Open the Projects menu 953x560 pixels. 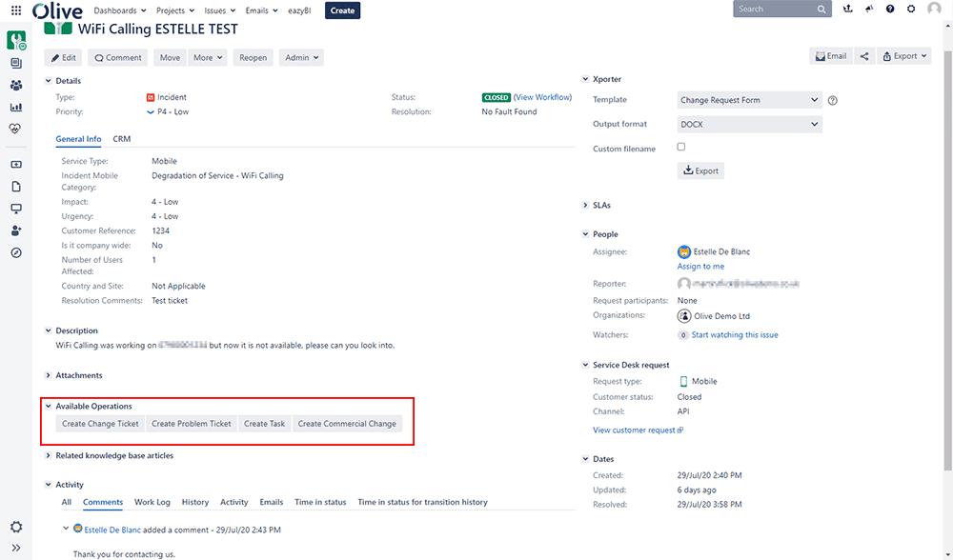pyautogui.click(x=174, y=10)
